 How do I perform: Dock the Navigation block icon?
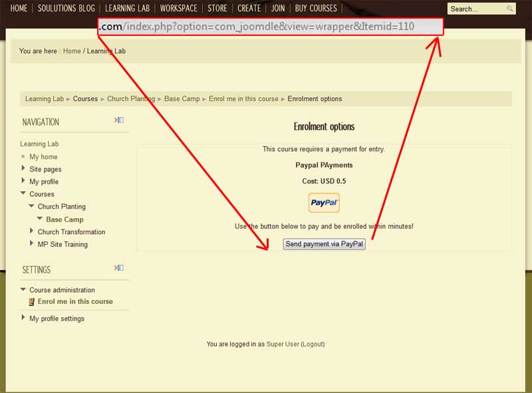point(119,120)
